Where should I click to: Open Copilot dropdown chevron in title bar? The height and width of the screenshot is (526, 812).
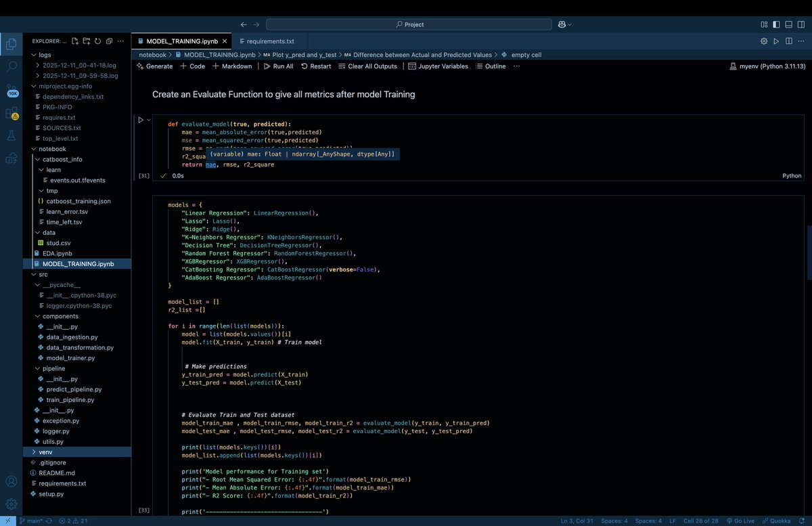570,24
